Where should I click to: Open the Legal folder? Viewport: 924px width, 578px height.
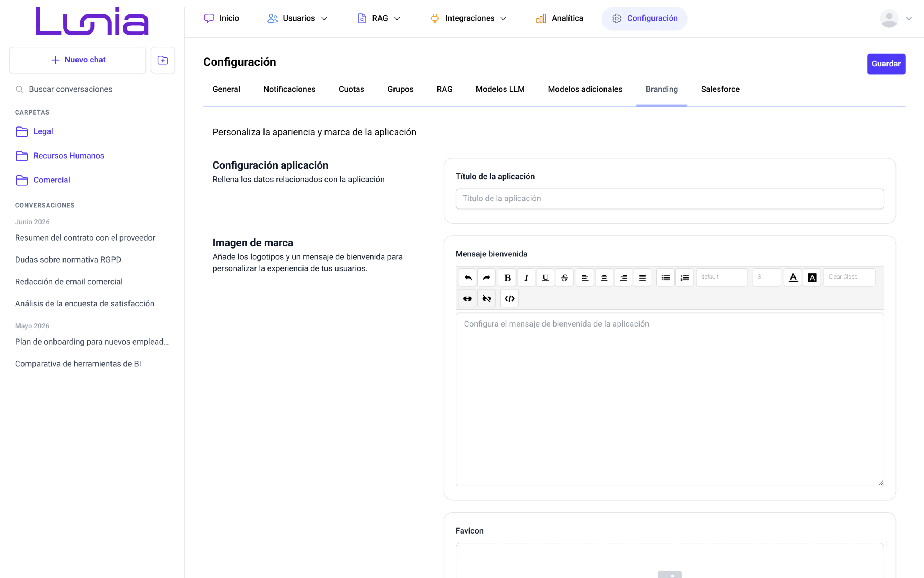(34, 131)
